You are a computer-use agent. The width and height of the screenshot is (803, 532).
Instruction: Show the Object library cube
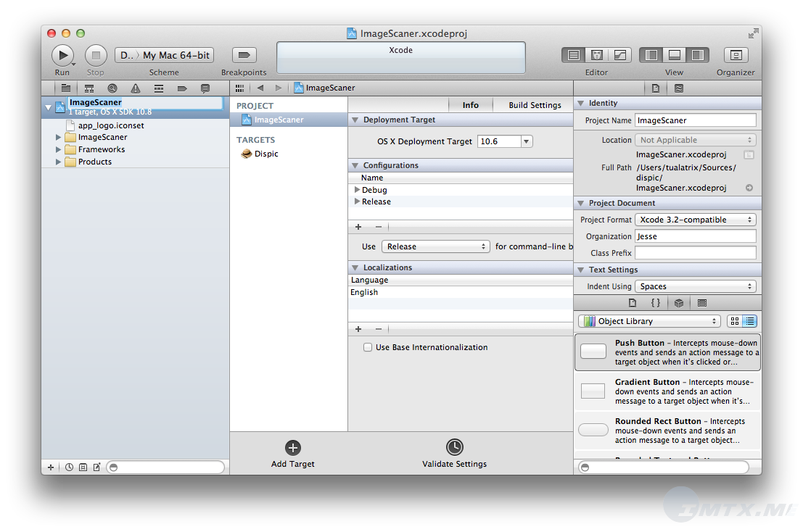679,303
